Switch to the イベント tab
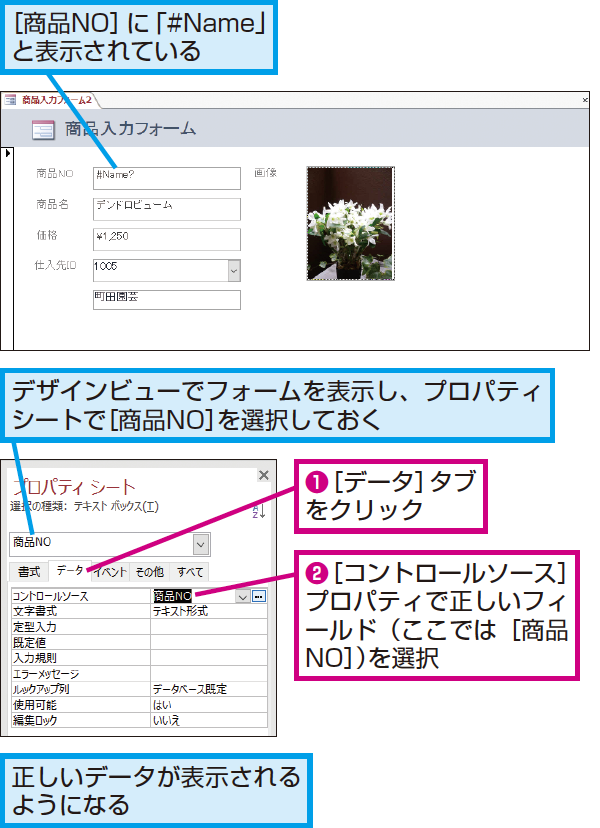The height and width of the screenshot is (828, 600). [110, 572]
